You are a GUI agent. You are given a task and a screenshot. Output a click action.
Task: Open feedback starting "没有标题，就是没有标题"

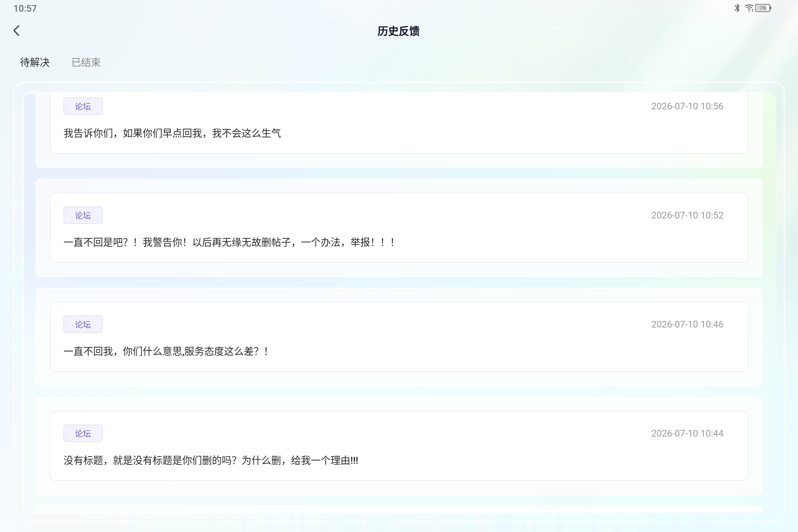coord(399,446)
